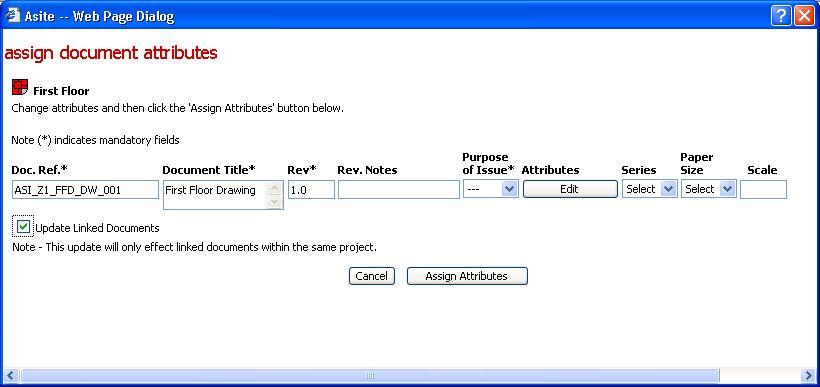Click the Scale input field
The image size is (820, 387).
764,190
